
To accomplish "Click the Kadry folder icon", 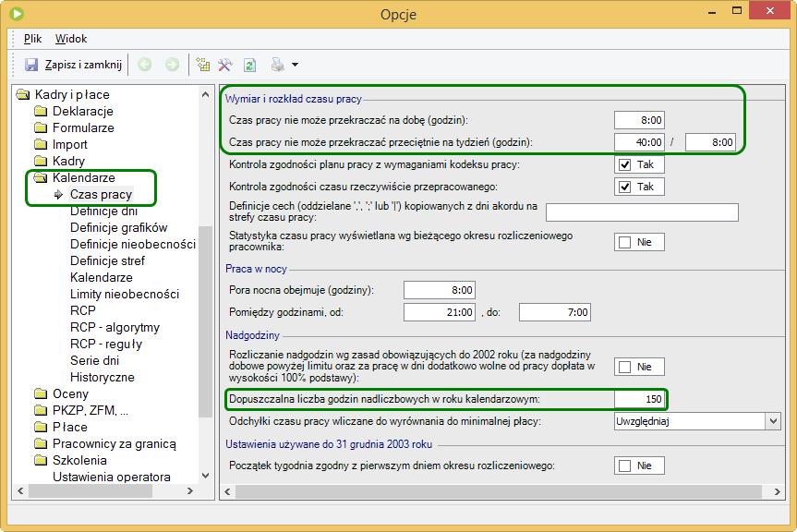I will [x=41, y=161].
